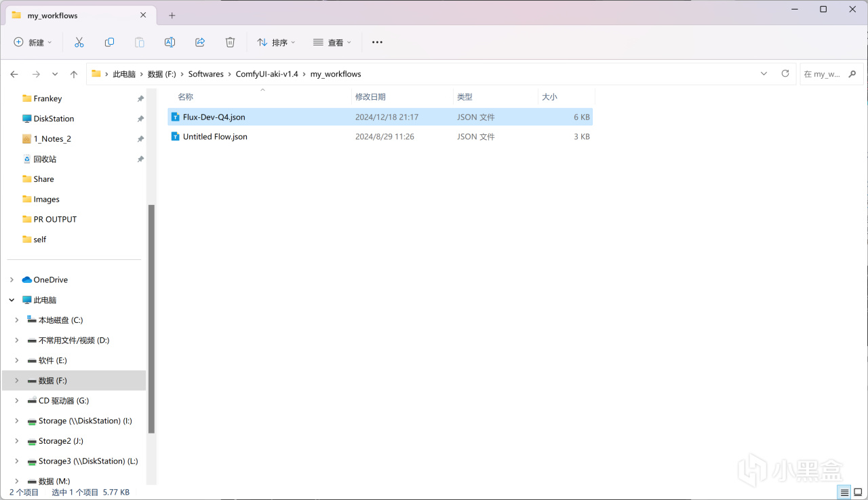Go back with the left arrow
Image resolution: width=868 pixels, height=500 pixels.
pos(14,74)
